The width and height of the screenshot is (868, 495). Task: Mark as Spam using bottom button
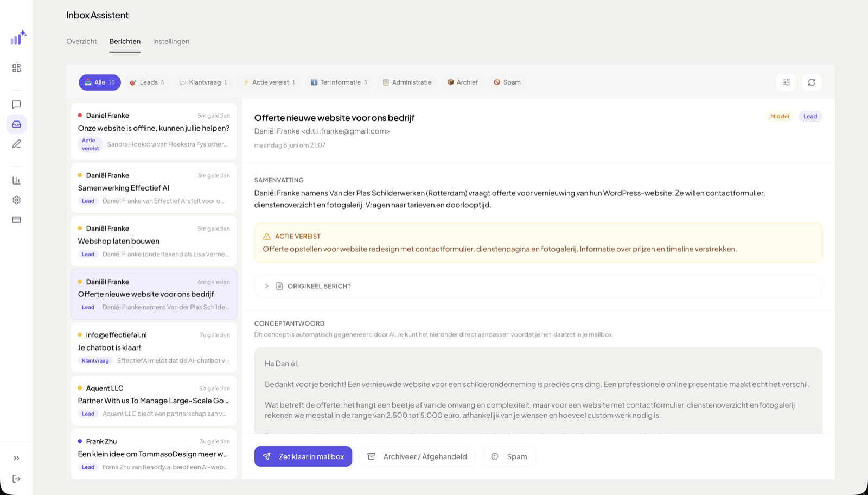point(509,456)
